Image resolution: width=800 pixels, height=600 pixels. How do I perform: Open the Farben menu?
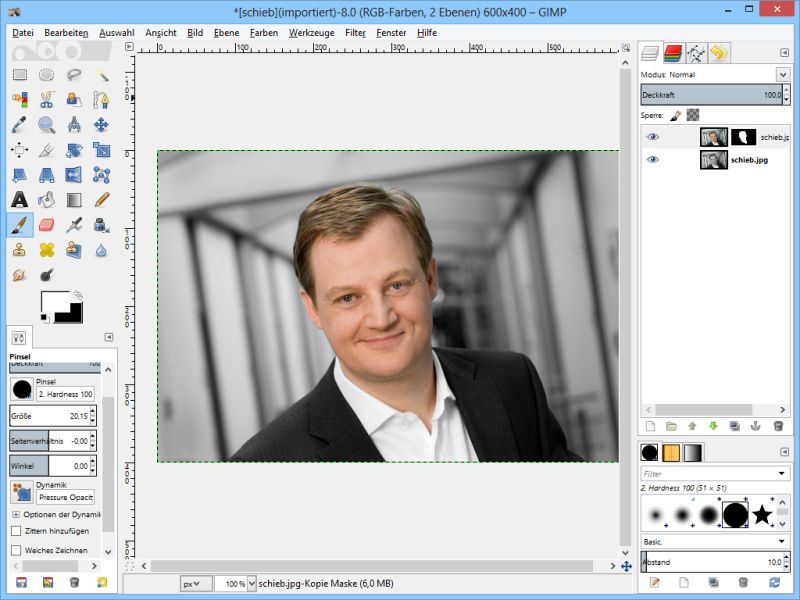pos(264,33)
